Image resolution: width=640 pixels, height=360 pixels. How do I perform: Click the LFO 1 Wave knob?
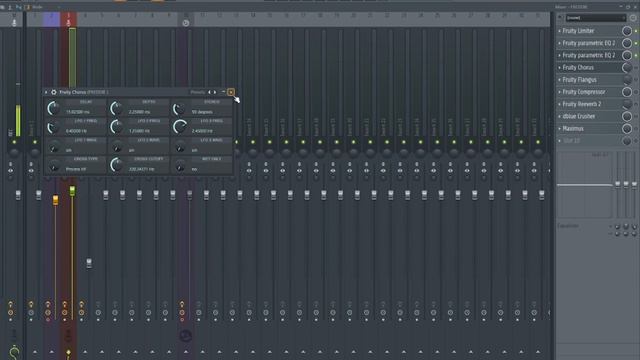point(53,147)
